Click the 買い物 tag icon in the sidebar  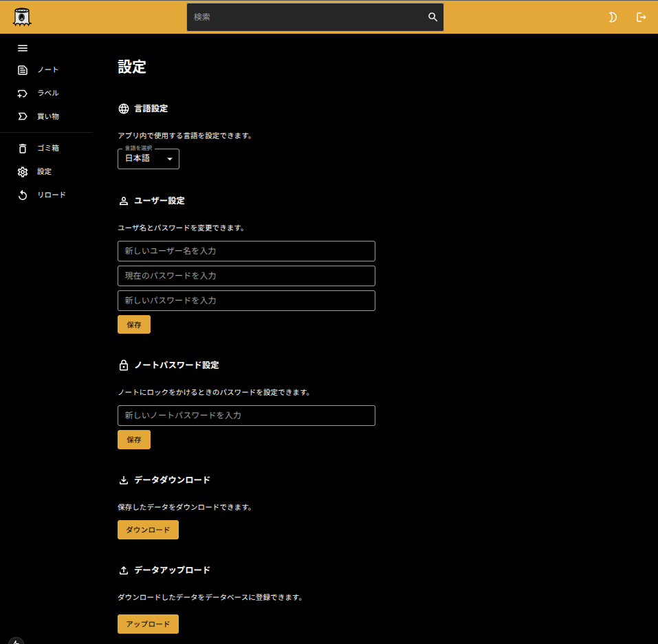pos(23,116)
